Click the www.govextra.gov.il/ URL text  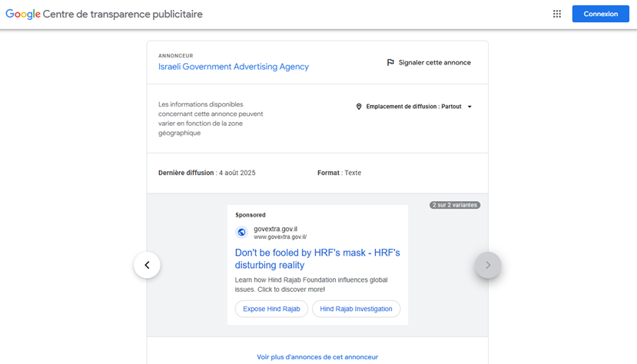280,237
